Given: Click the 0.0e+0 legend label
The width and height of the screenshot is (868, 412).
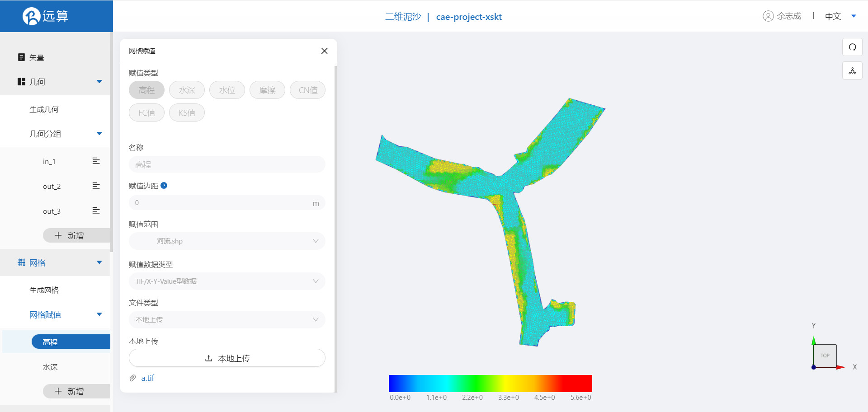Looking at the screenshot, I should [x=400, y=398].
